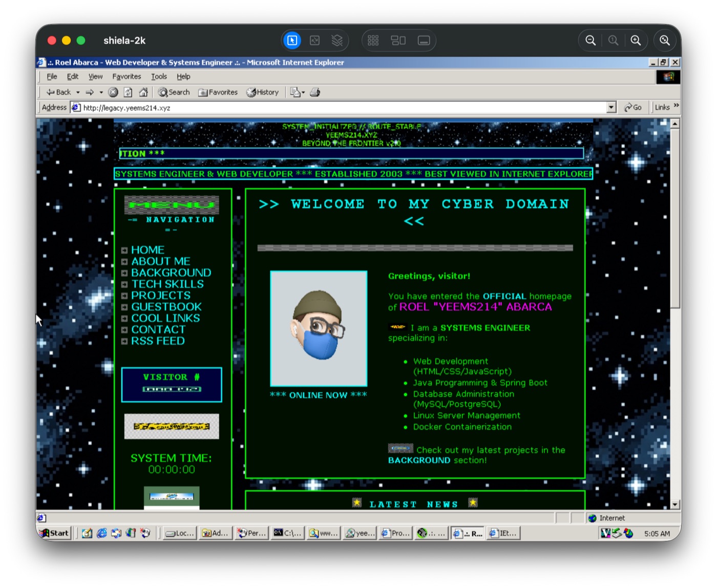This screenshot has width=717, height=588.
Task: Open the GUESTBOOK navigation link
Action: (x=166, y=307)
